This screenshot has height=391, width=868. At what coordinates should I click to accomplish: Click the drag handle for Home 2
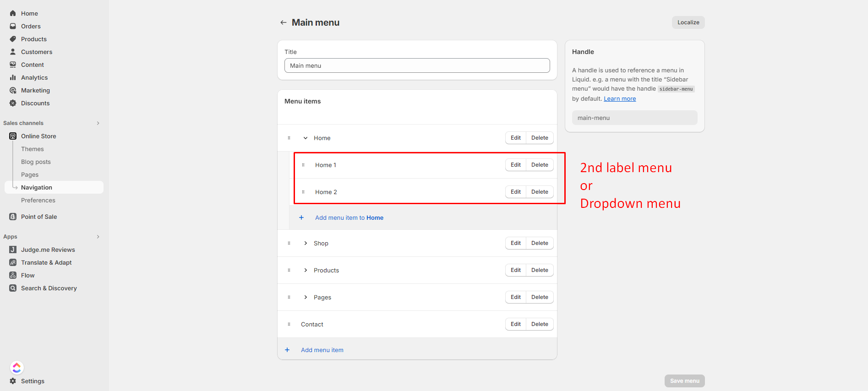(x=303, y=192)
